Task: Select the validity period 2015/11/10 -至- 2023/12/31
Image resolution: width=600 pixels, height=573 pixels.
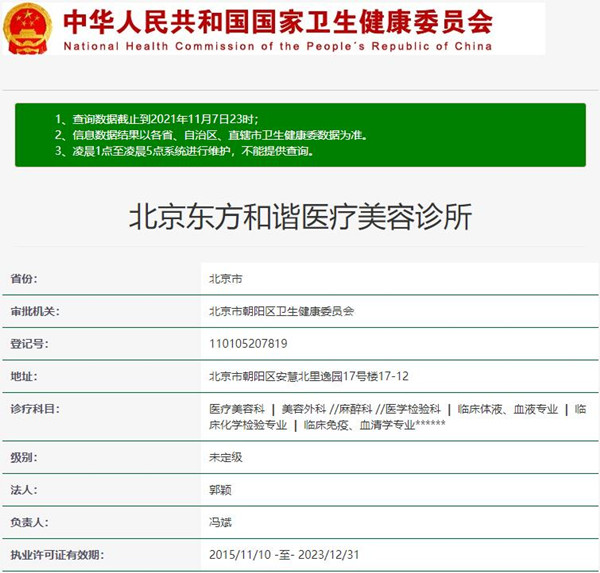Action: point(284,555)
